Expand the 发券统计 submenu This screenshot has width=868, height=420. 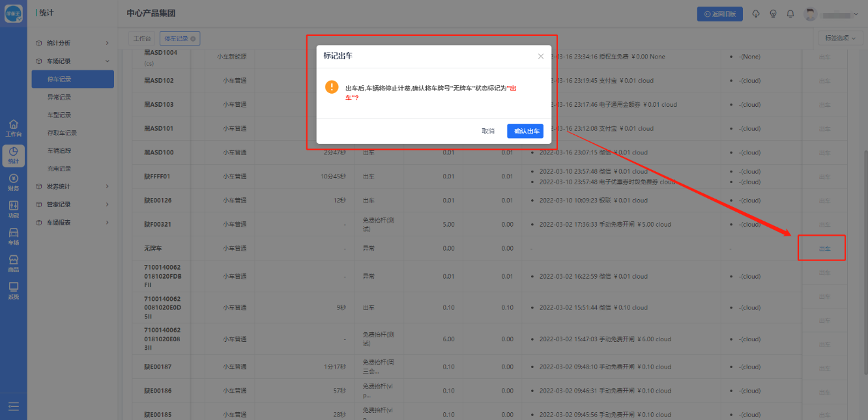point(108,186)
